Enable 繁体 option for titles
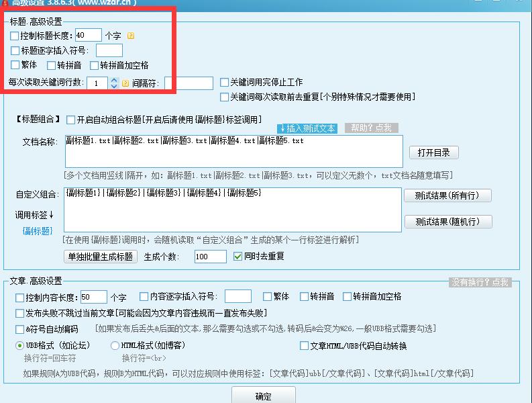 coord(15,65)
